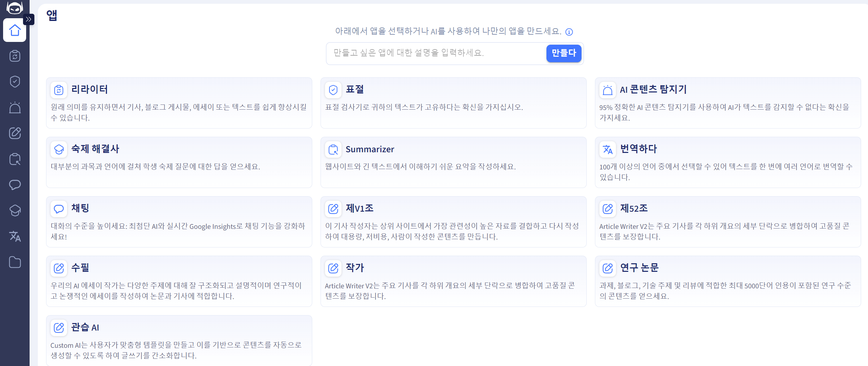Select the plagiarism checker shield icon
The height and width of the screenshot is (366, 868).
pos(14,82)
